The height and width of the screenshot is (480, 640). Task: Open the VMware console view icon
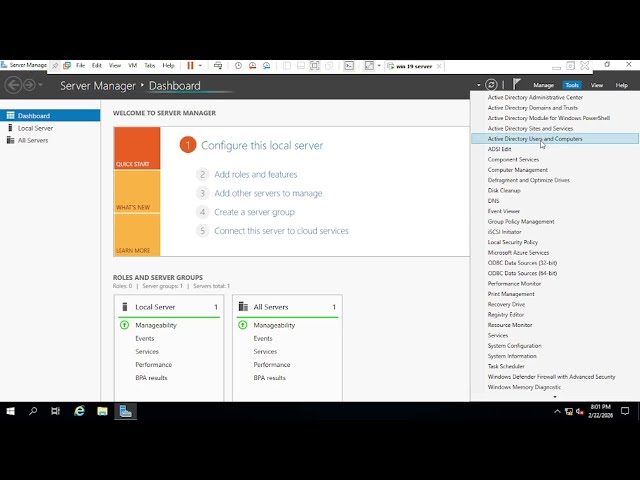coord(349,66)
